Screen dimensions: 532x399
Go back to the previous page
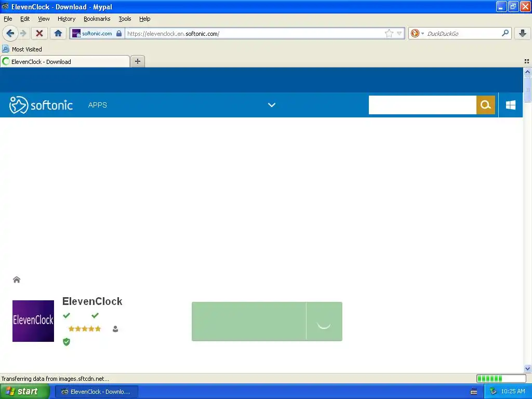pos(10,33)
